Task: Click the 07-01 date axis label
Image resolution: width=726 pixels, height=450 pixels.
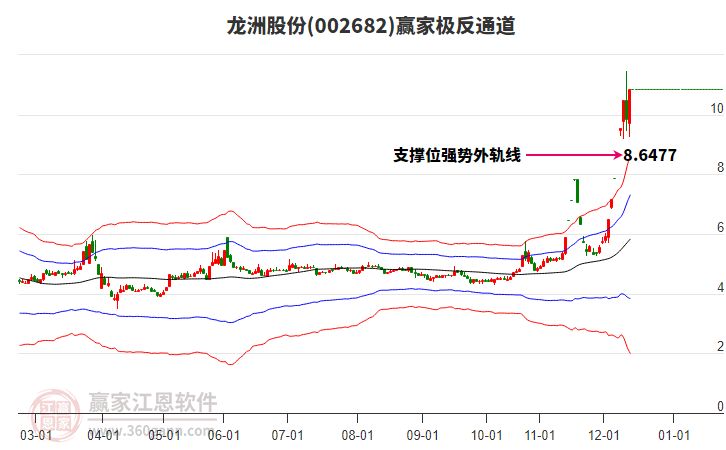Action: tap(288, 435)
